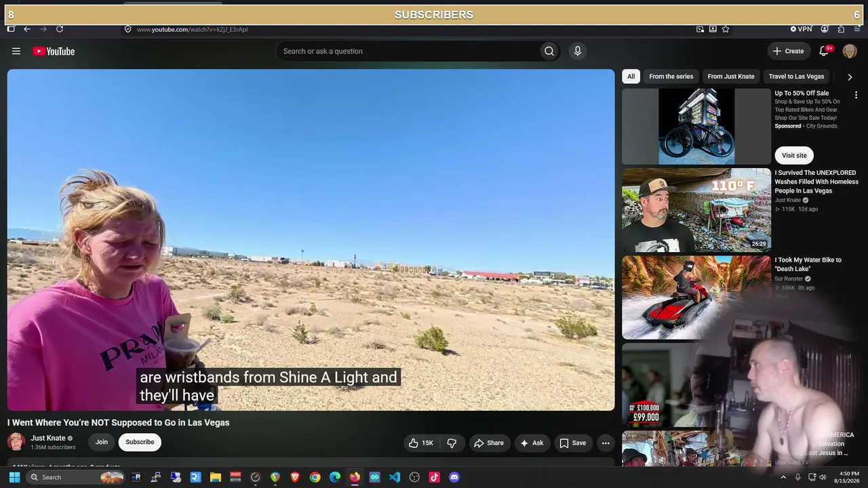This screenshot has width=868, height=488.
Task: Start voice search with the microphone
Action: (578, 51)
